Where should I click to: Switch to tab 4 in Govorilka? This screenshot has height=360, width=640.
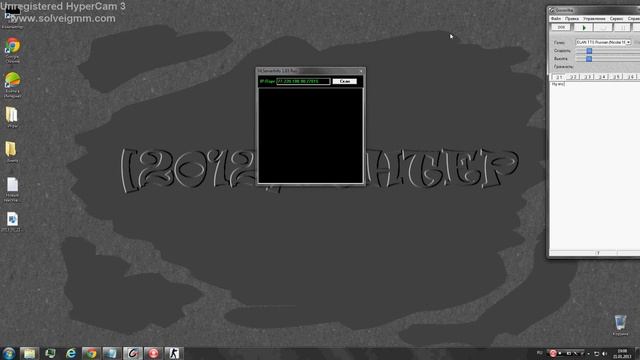602,77
